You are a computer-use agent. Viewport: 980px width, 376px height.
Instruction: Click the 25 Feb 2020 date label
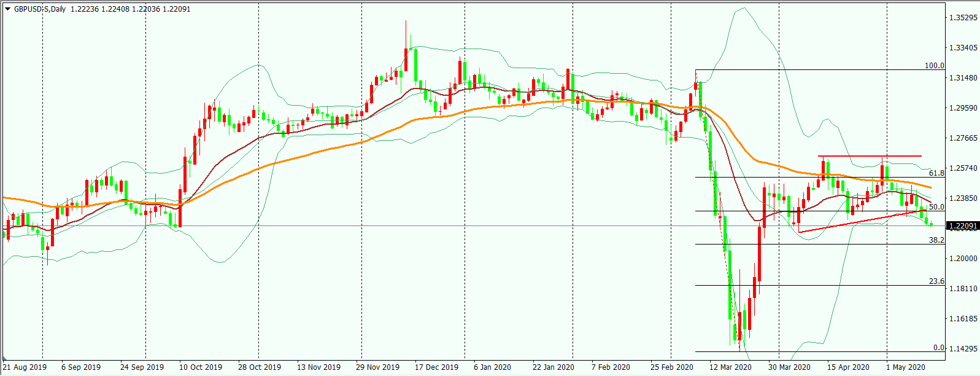[x=672, y=367]
